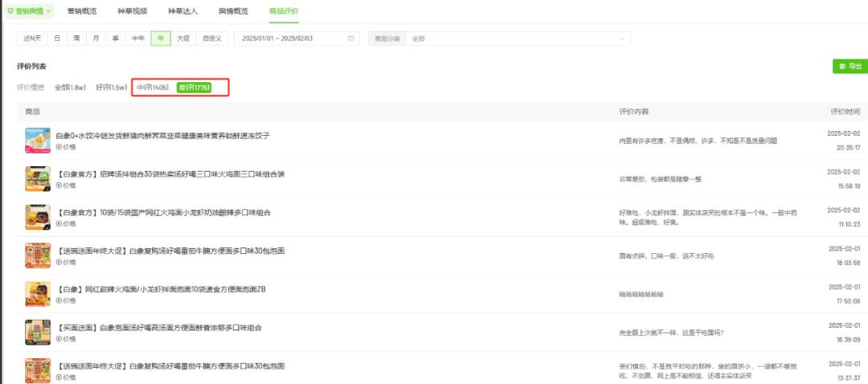This screenshot has height=384, width=868.
Task: Open the calendar icon in date range
Action: (x=350, y=39)
